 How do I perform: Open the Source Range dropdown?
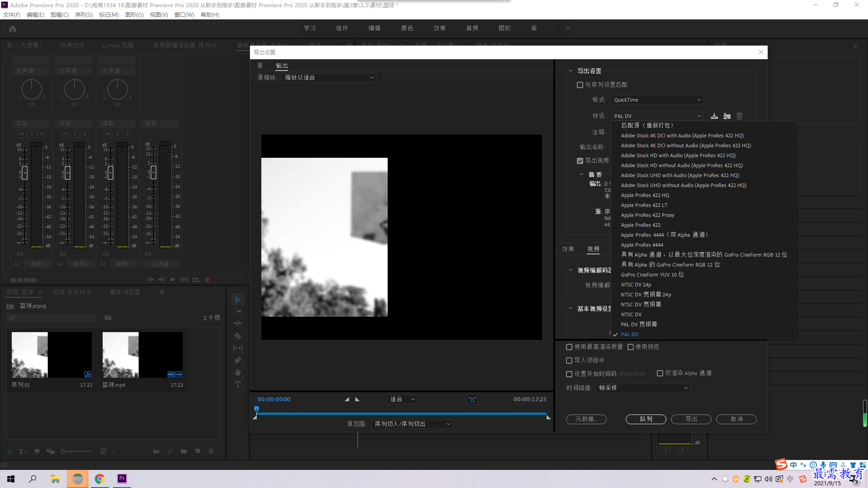pos(412,424)
